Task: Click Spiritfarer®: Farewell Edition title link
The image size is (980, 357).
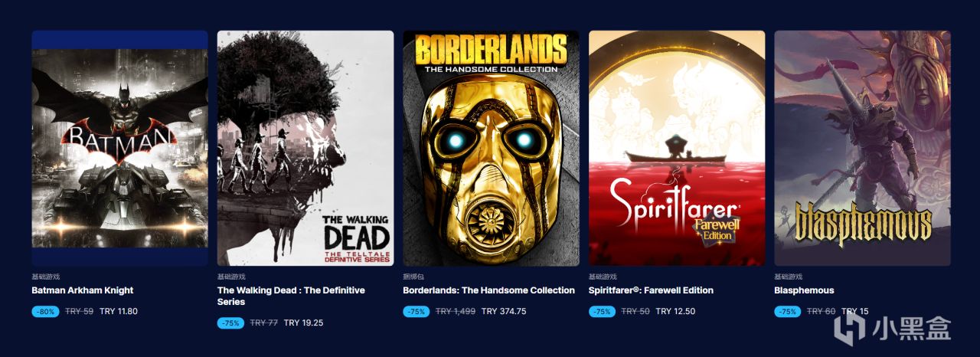Action: [x=651, y=290]
